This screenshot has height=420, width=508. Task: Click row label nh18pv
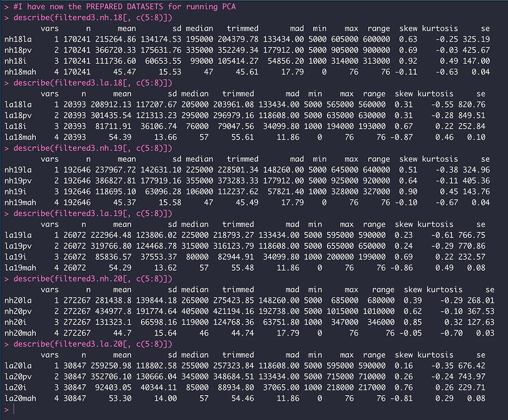[x=18, y=50]
